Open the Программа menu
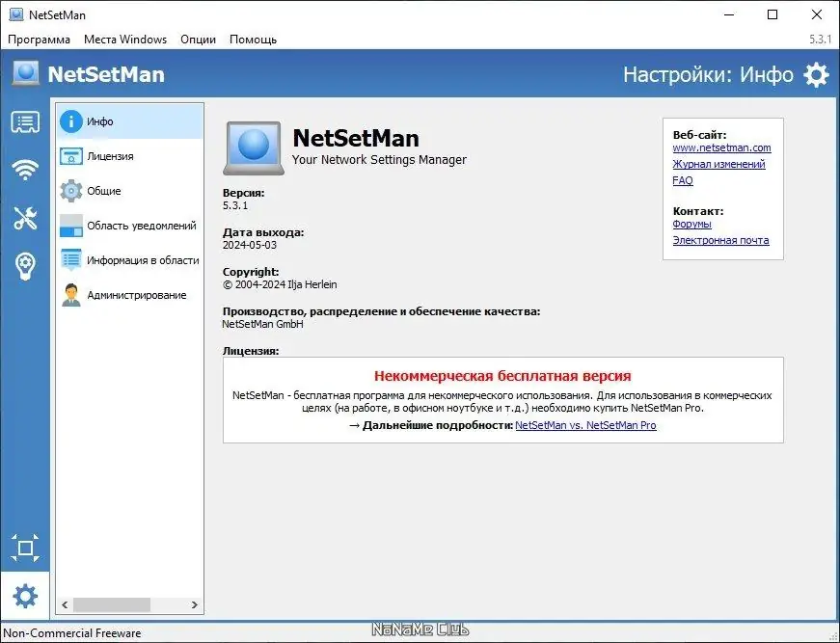Screen dimensions: 840x643 [40, 40]
